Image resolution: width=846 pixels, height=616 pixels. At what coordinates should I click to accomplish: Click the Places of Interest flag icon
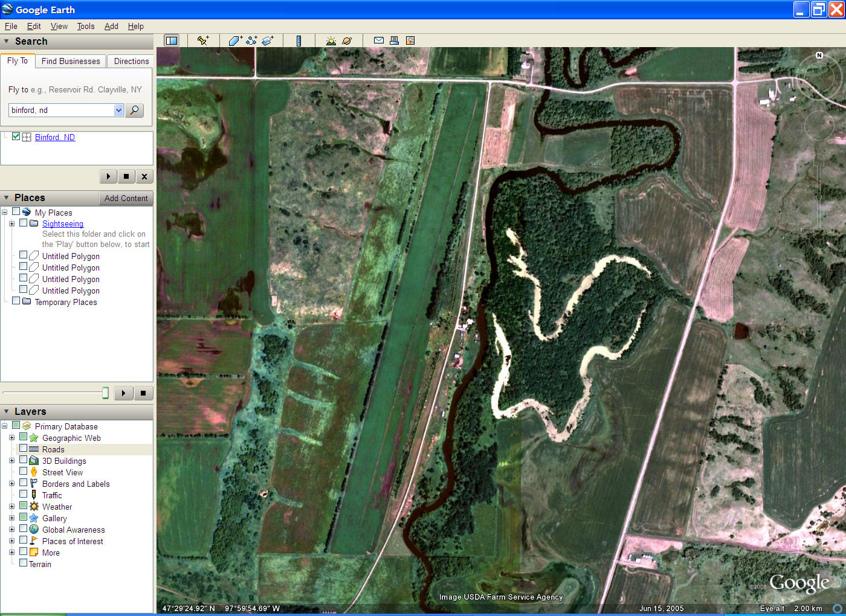pos(34,541)
